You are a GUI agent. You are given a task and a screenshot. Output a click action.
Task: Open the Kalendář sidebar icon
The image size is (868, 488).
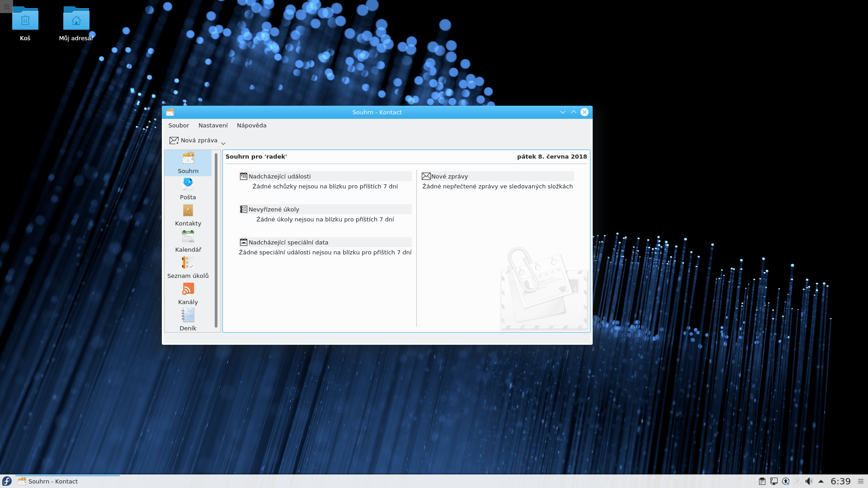coord(188,241)
